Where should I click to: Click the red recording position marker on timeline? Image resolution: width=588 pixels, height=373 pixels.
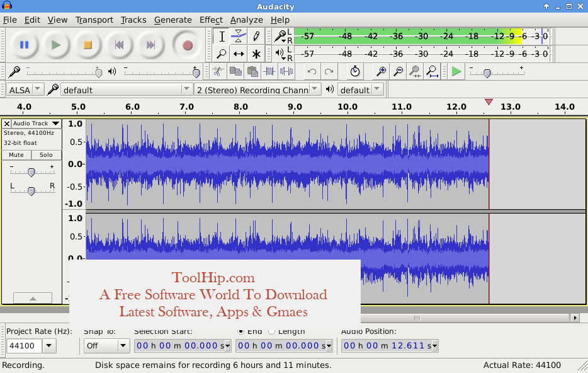pyautogui.click(x=489, y=102)
